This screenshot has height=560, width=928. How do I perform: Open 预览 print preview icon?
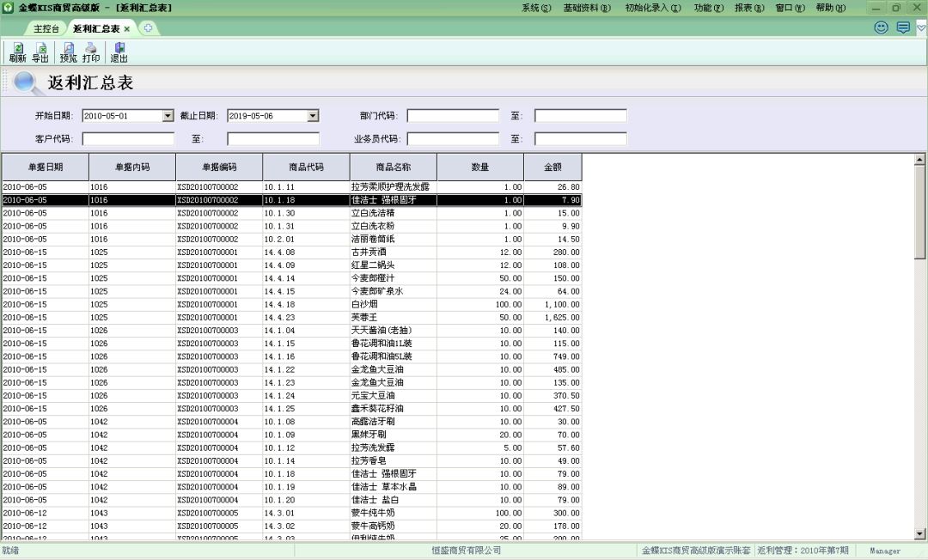click(x=68, y=52)
